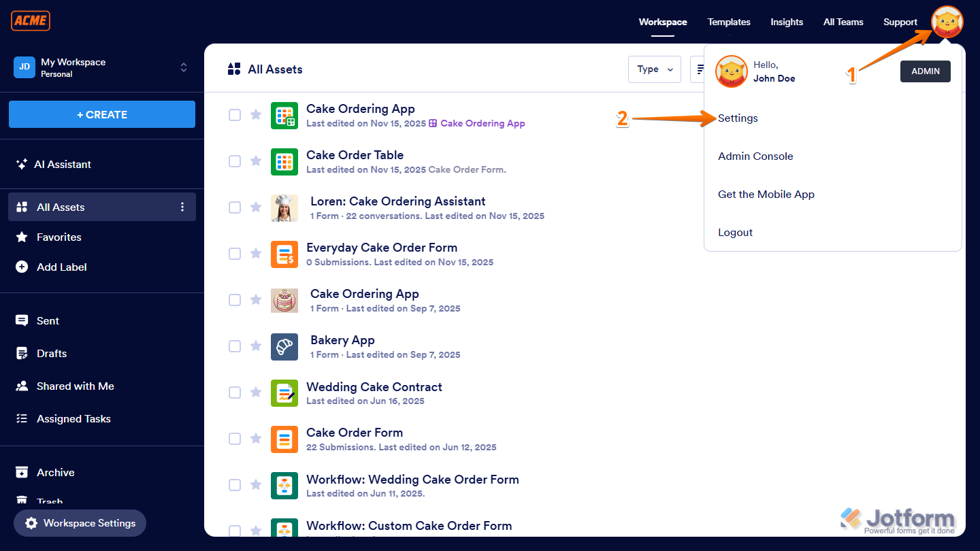Click the Loren chef avatar thumbnail

(284, 208)
